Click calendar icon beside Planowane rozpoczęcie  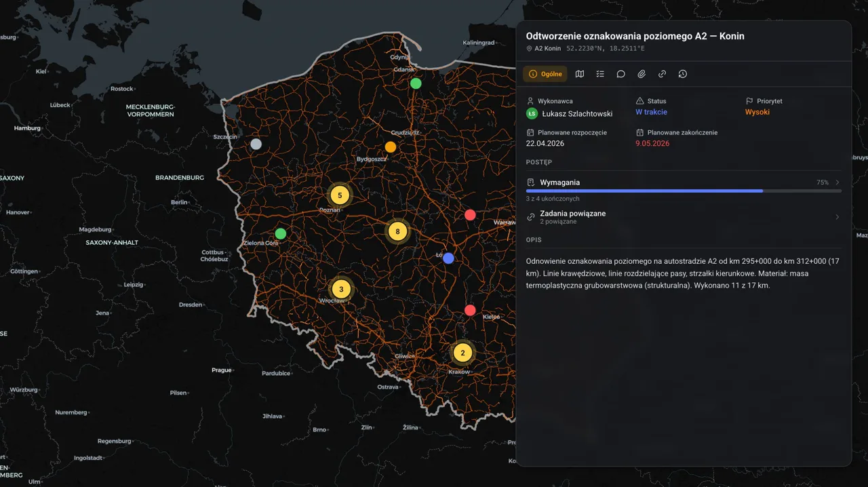(x=530, y=133)
